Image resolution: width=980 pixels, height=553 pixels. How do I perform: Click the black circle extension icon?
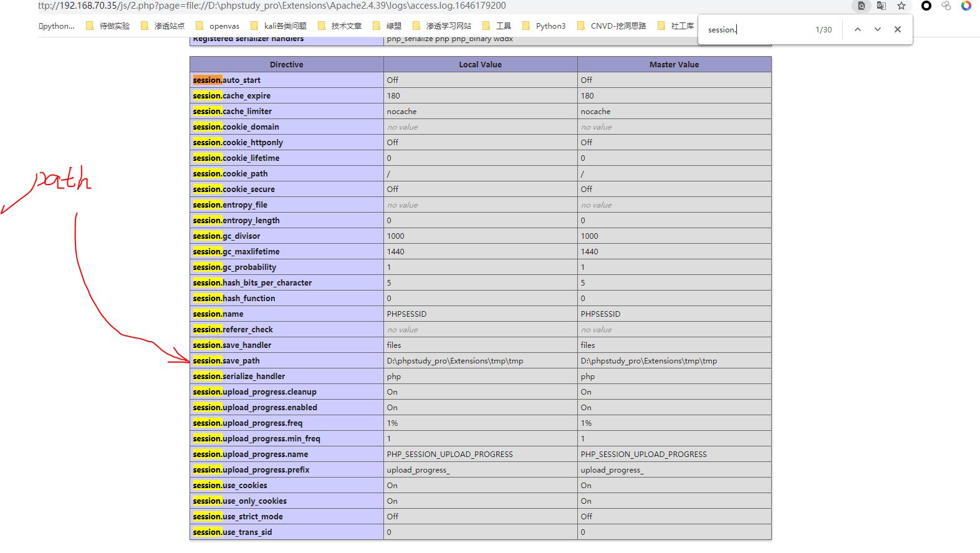(x=926, y=6)
